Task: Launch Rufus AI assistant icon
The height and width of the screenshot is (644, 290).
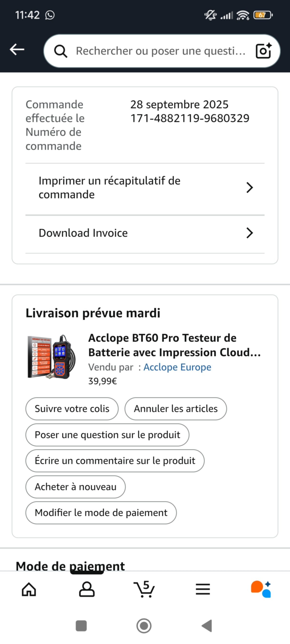Action: coord(261,589)
